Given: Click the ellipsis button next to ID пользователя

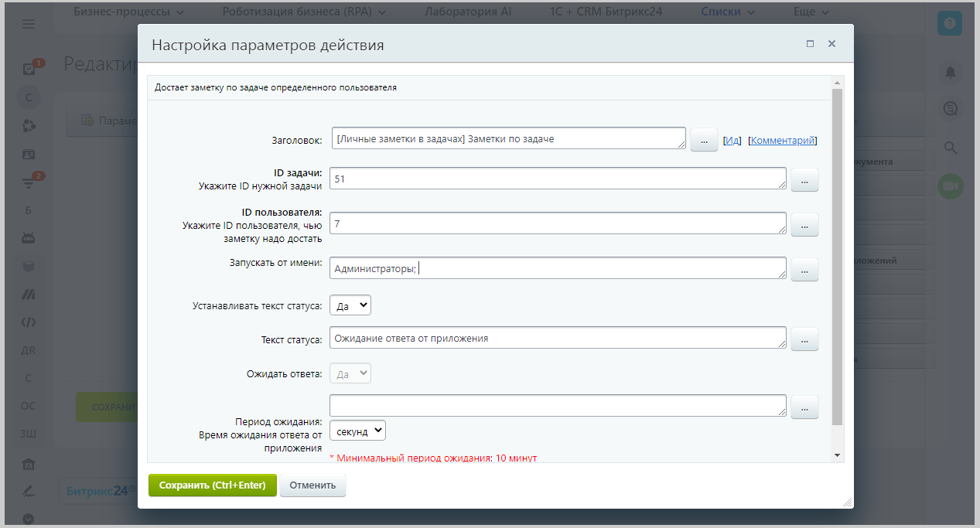Looking at the screenshot, I should (804, 225).
